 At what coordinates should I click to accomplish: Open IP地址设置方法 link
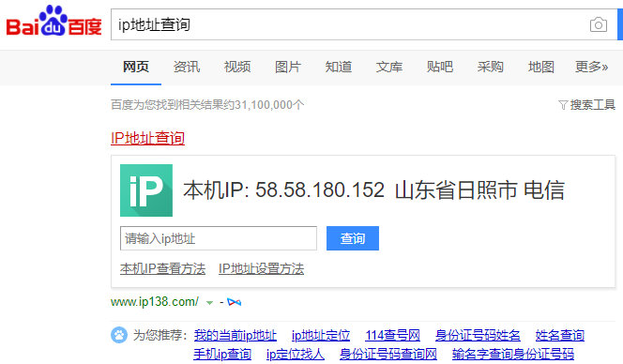262,269
